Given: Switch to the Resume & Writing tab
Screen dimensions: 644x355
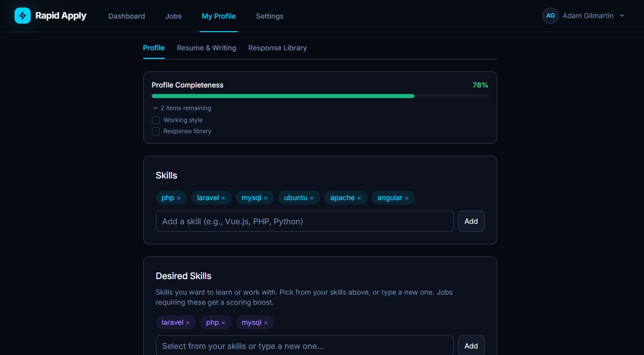Looking at the screenshot, I should 206,48.
